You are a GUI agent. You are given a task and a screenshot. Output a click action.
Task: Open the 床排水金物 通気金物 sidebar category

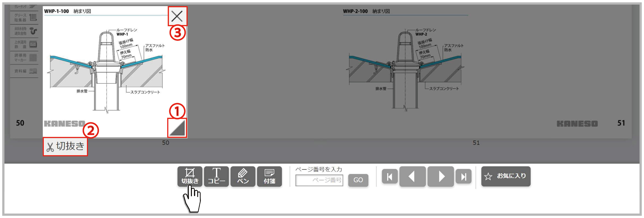tap(24, 31)
